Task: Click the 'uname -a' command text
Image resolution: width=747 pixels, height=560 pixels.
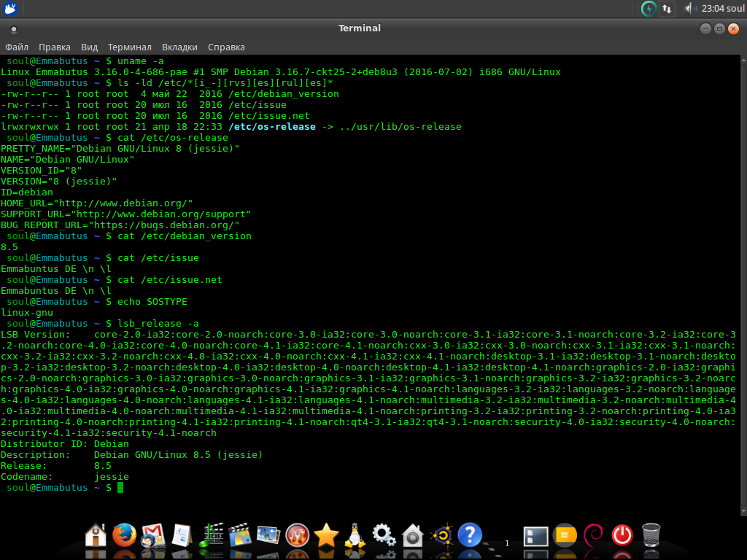Action: (141, 61)
